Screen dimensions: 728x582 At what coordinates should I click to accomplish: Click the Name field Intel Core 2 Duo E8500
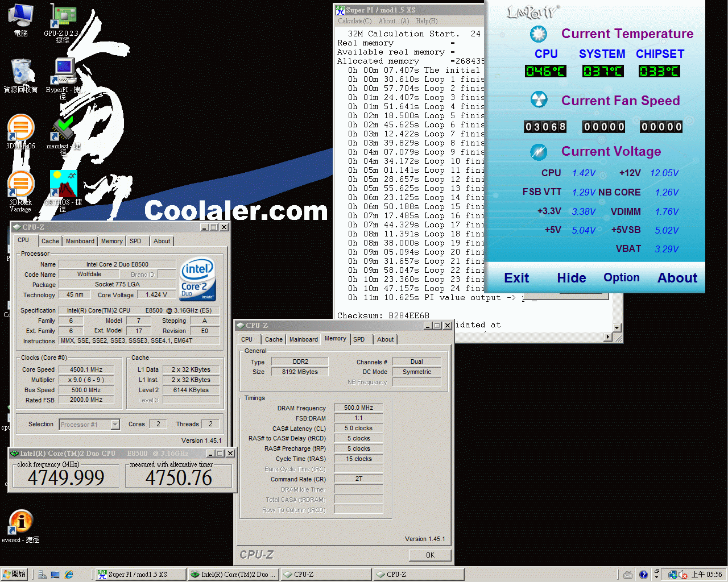(117, 264)
